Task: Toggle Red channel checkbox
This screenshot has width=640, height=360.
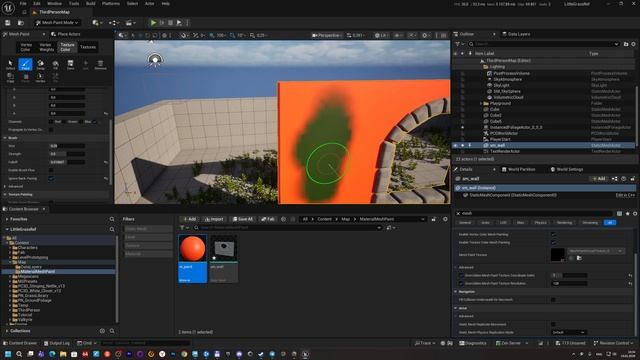Action: tap(51, 122)
